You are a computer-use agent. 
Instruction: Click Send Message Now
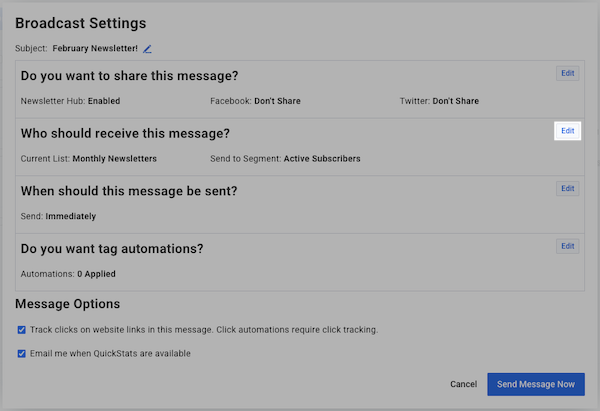pyautogui.click(x=536, y=384)
